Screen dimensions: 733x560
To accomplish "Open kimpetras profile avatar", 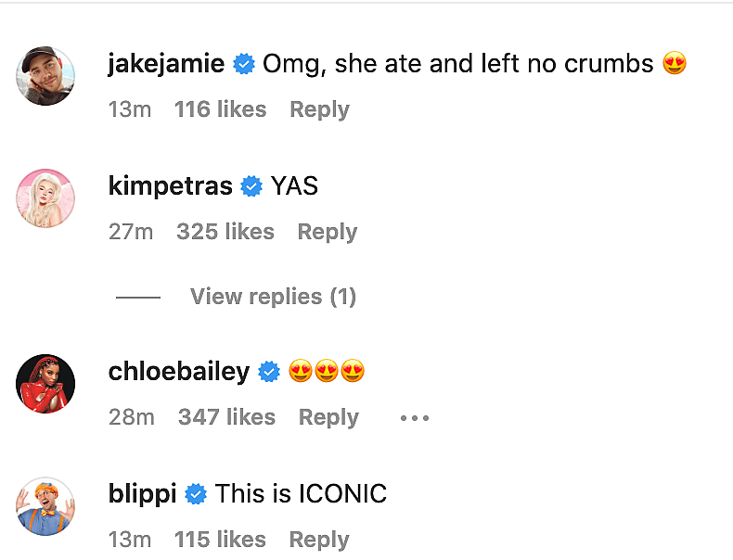I will [x=45, y=198].
